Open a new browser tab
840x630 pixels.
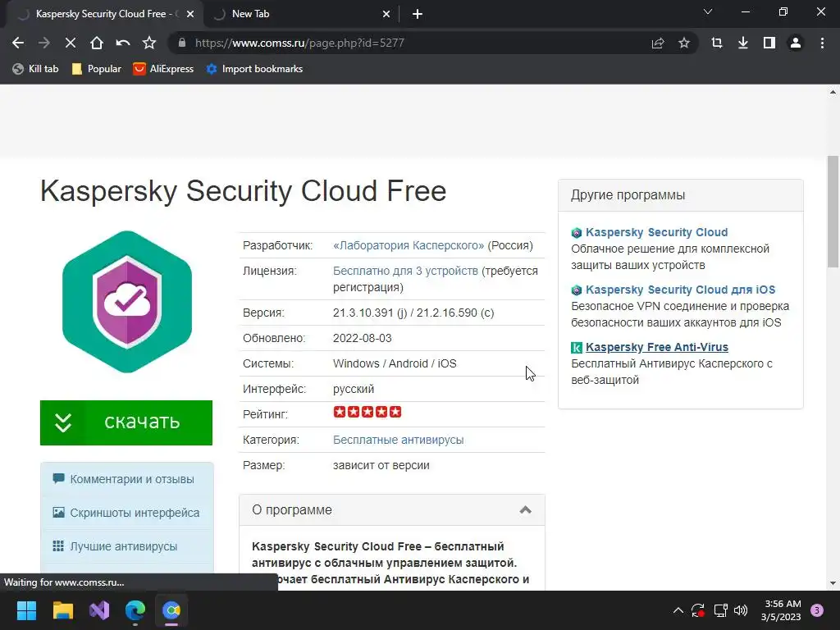418,15
